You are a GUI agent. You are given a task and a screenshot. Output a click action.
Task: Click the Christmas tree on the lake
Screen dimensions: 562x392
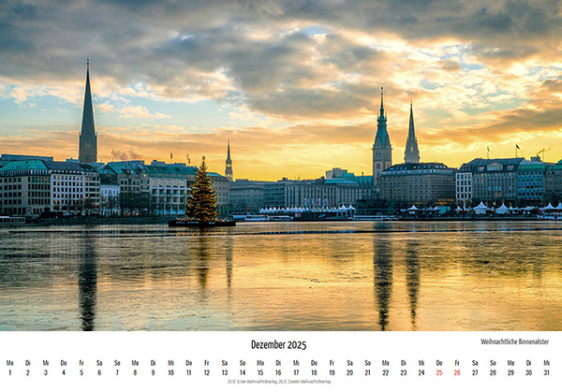coord(201,195)
